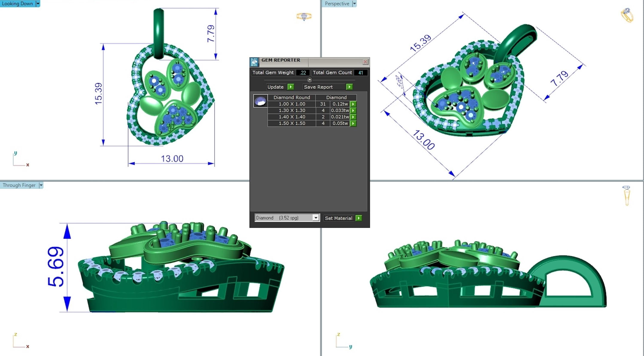Click green arrow for 1.30 X 1.30 row
The width and height of the screenshot is (644, 356).
pos(353,110)
